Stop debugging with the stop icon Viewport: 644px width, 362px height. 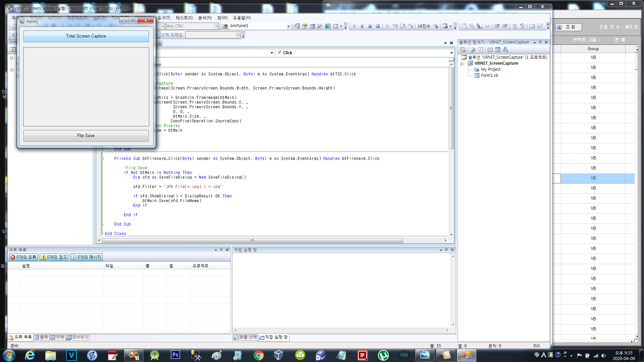click(x=370, y=26)
